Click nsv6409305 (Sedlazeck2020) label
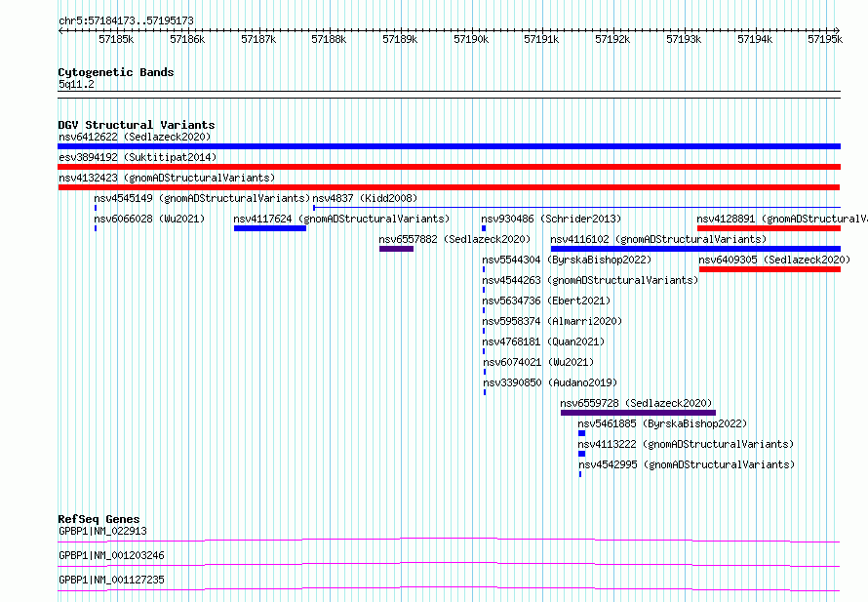The height and width of the screenshot is (602, 868). tap(774, 260)
